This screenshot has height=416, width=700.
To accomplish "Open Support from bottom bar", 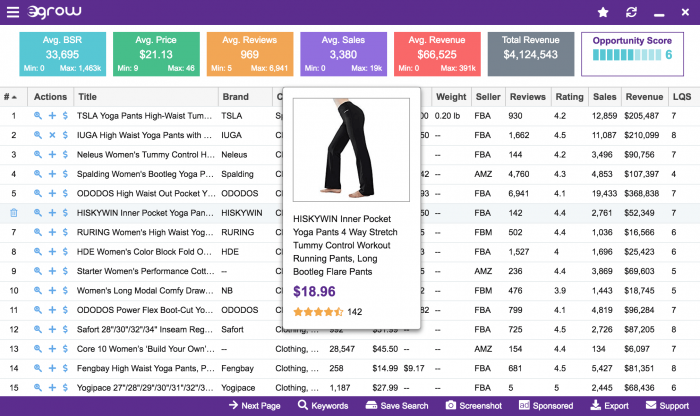I will pos(667,405).
